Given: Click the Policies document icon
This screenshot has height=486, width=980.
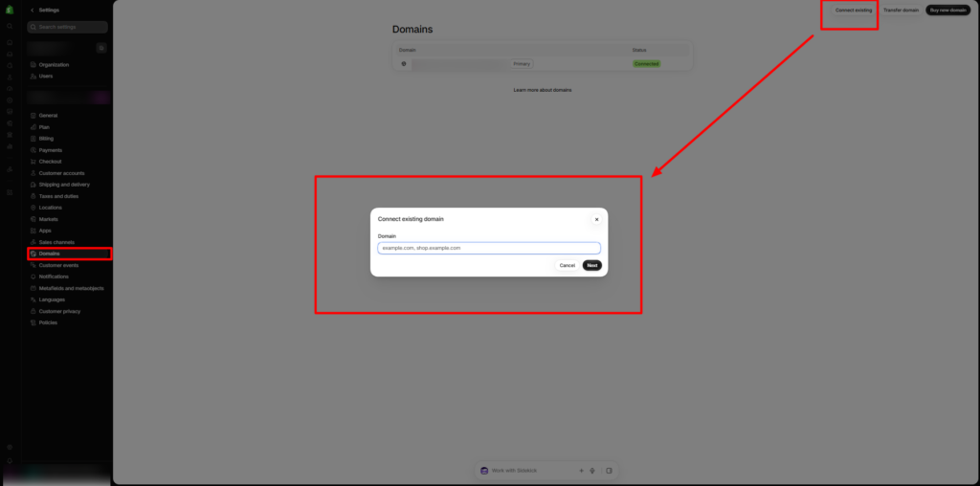Looking at the screenshot, I should (x=33, y=323).
